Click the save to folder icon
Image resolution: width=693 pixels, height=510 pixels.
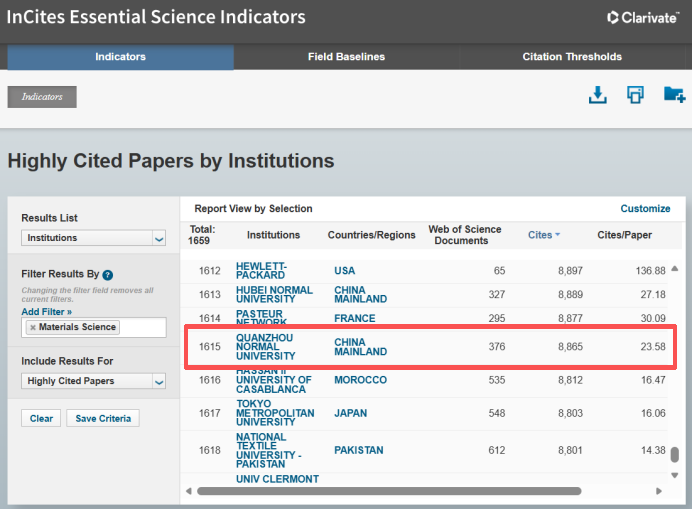[x=674, y=95]
